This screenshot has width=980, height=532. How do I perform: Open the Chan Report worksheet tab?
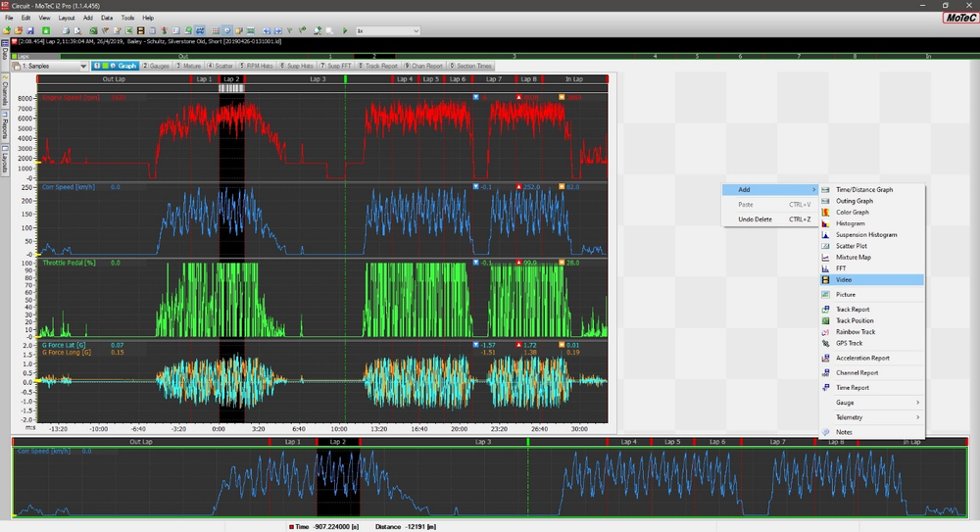[423, 66]
